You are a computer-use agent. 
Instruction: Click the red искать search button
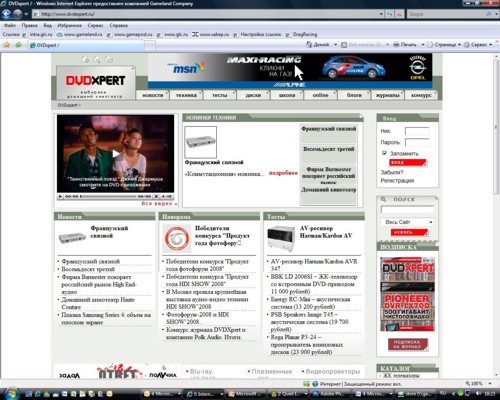point(409,232)
